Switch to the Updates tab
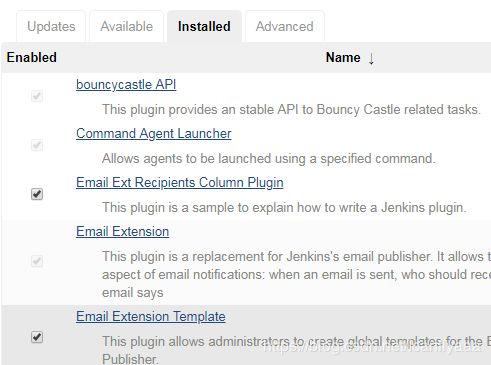This screenshot has width=491, height=365. (x=51, y=27)
